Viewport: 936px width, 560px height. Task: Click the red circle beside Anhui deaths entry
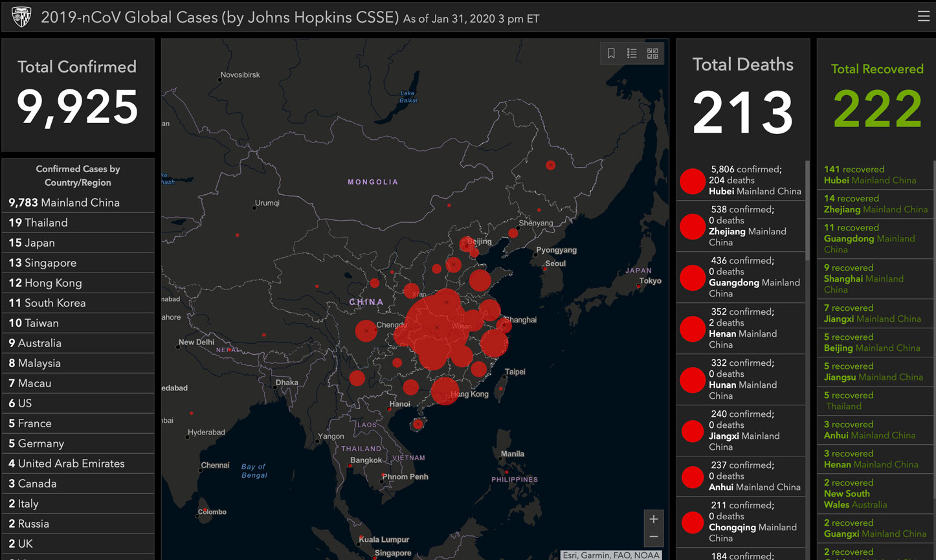point(693,477)
